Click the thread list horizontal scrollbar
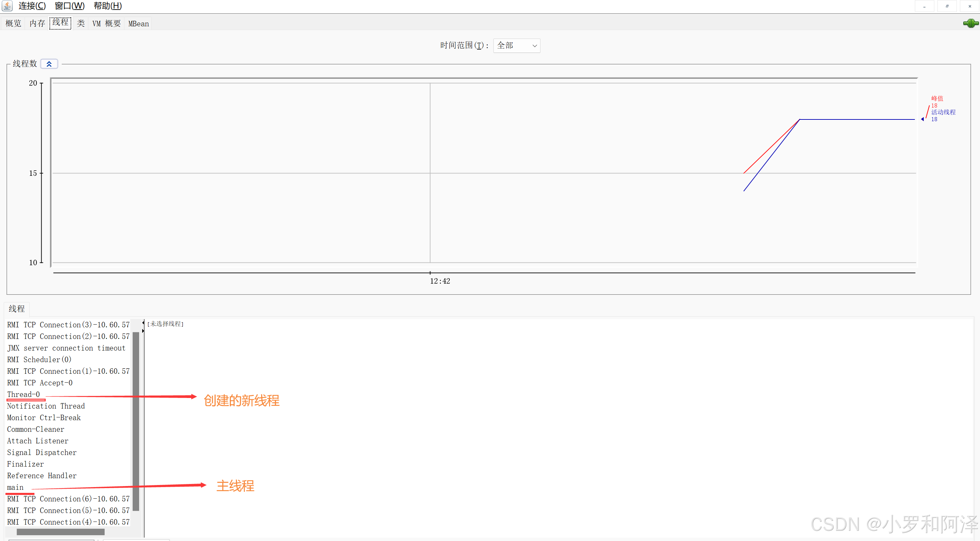 pyautogui.click(x=61, y=531)
